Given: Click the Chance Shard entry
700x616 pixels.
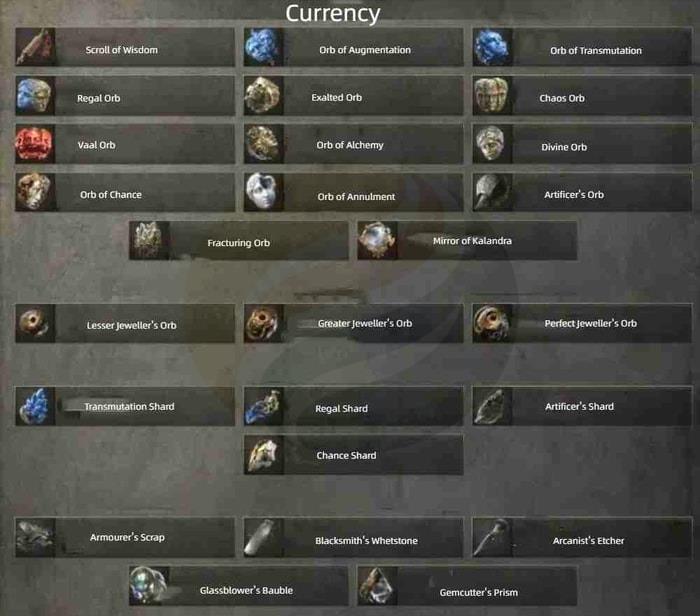Looking at the screenshot, I should point(354,455).
